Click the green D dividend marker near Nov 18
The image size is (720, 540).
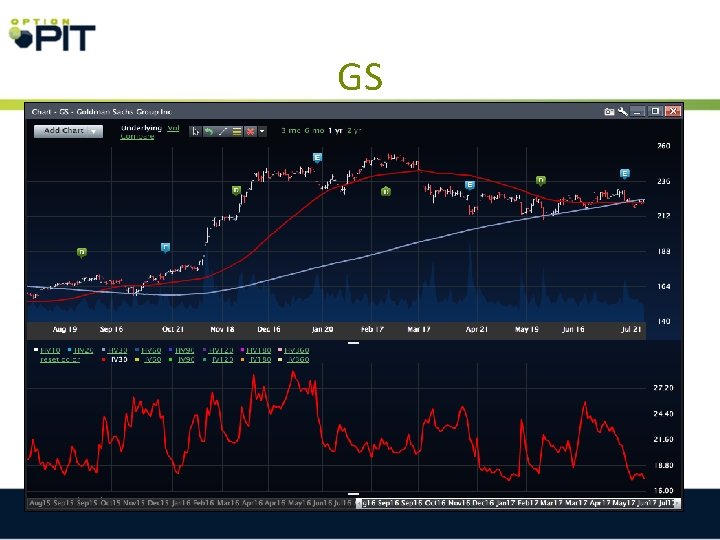pyautogui.click(x=236, y=190)
